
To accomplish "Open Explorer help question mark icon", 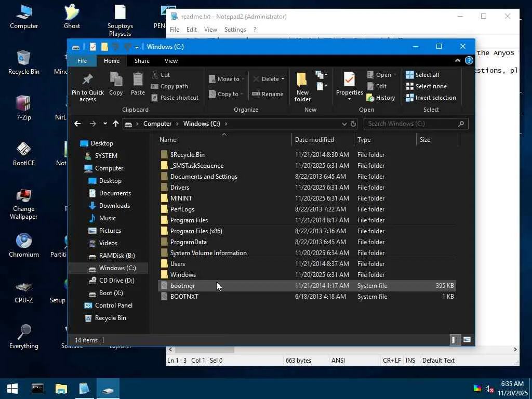I will coord(469,60).
